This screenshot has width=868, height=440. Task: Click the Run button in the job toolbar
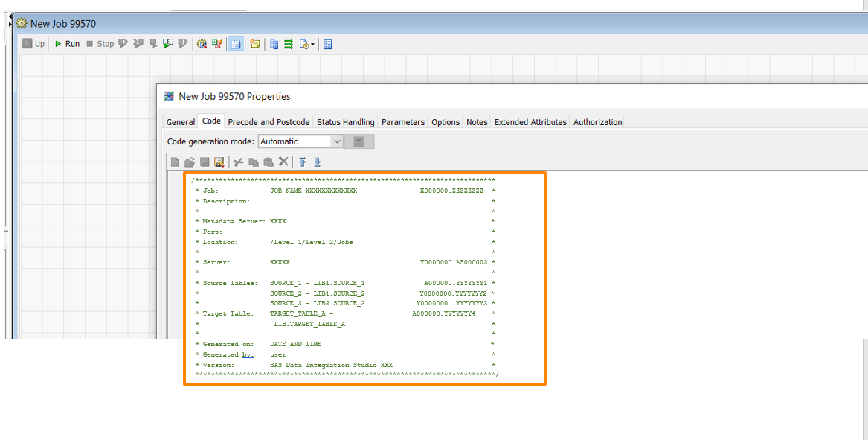click(66, 44)
